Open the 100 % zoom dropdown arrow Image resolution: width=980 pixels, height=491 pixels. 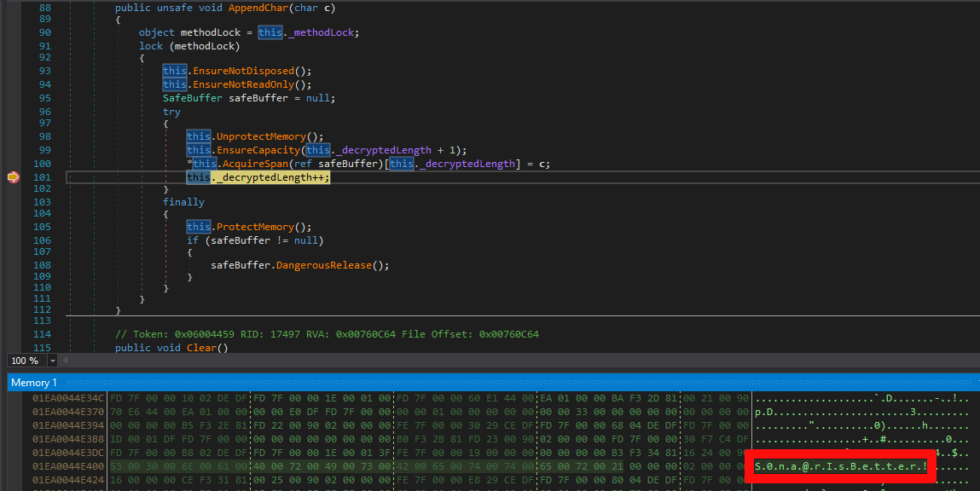tap(53, 361)
